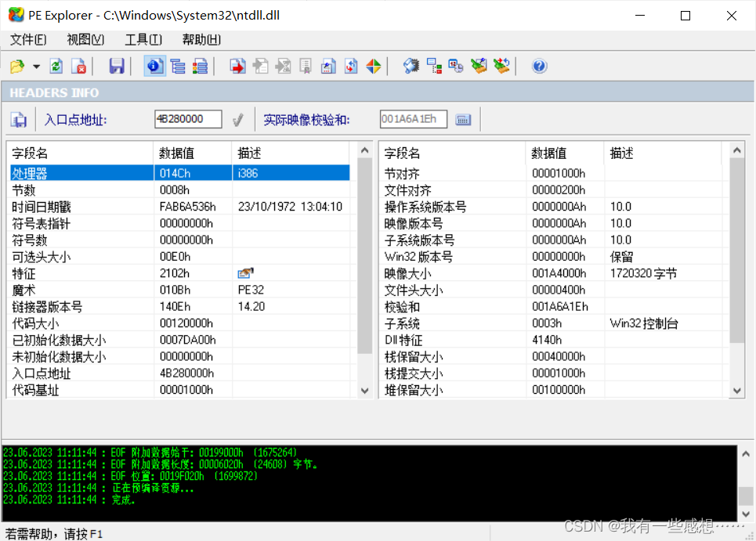756x541 pixels.
Task: Click the copy headers icon beside 入口点地址
Action: pyautogui.click(x=19, y=118)
